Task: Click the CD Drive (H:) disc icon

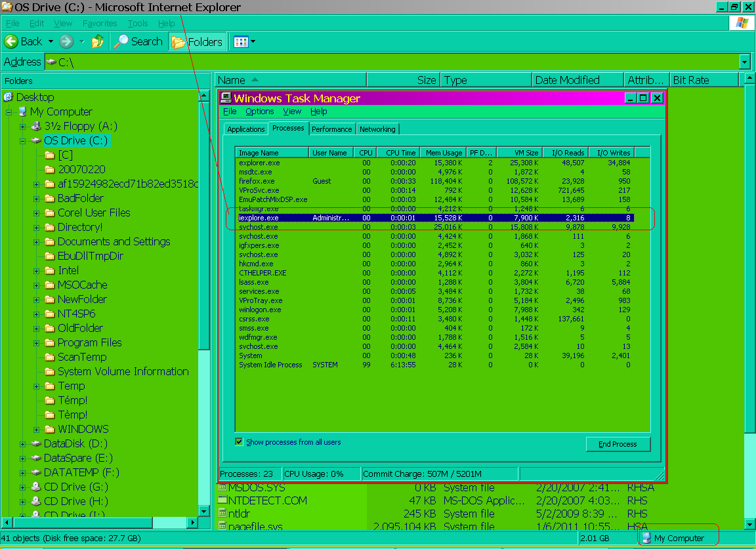Action: 36,501
